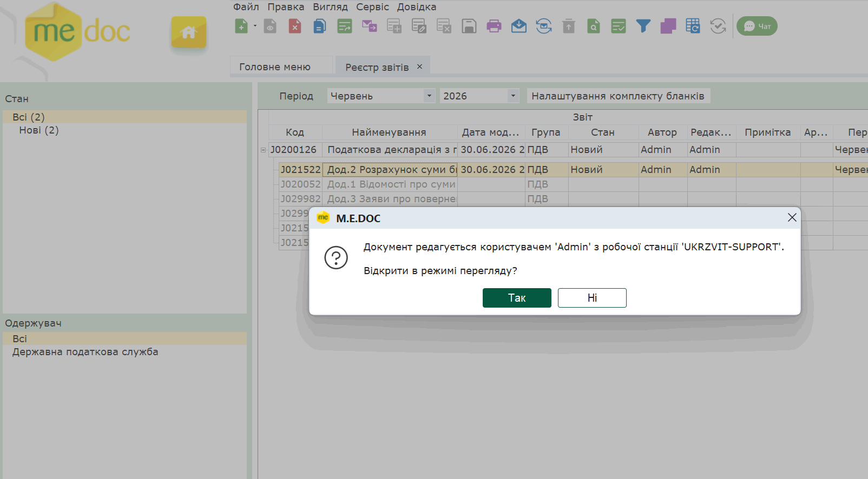Click the blue filter funnel icon
The image size is (868, 479).
(x=643, y=26)
